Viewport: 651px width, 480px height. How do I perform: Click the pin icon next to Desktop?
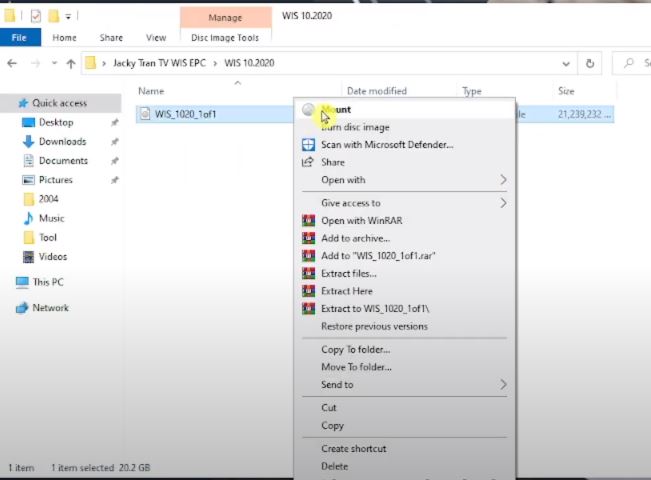point(115,122)
